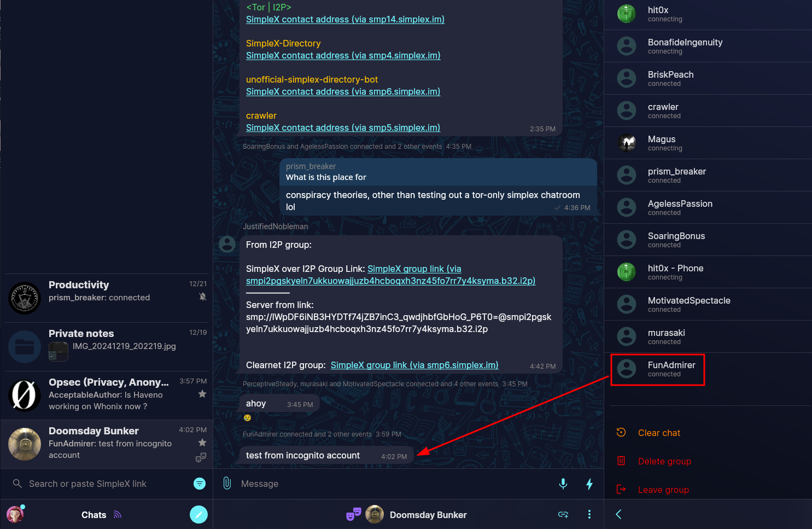Click the 'ahoy' message bubble

coord(279,403)
